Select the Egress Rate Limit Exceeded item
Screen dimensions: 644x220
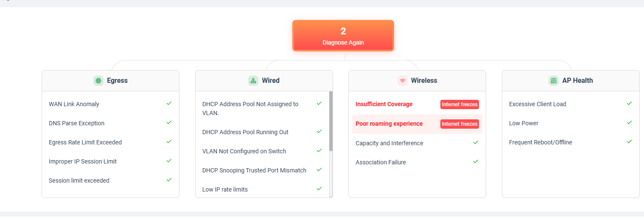pyautogui.click(x=110, y=142)
